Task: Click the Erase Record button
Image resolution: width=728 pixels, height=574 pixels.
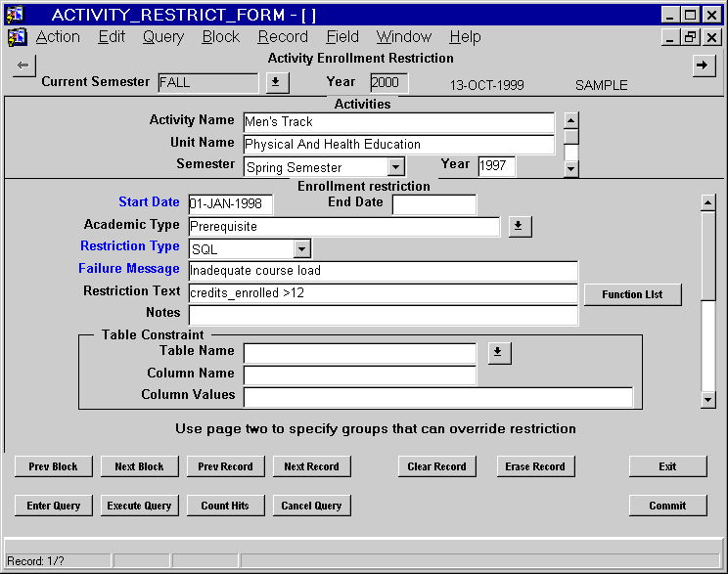Action: (x=535, y=466)
